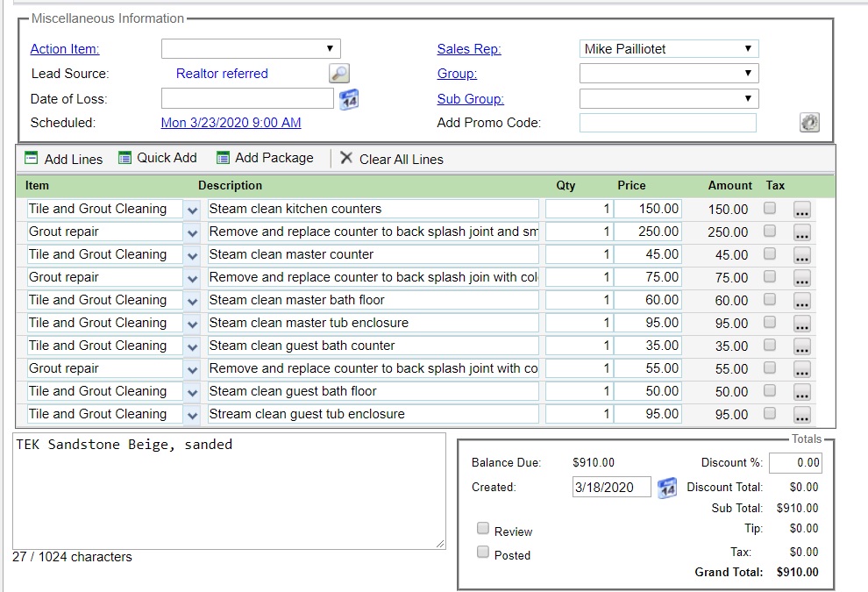Tick the Posted checkbox
The height and width of the screenshot is (592, 868).
click(483, 553)
